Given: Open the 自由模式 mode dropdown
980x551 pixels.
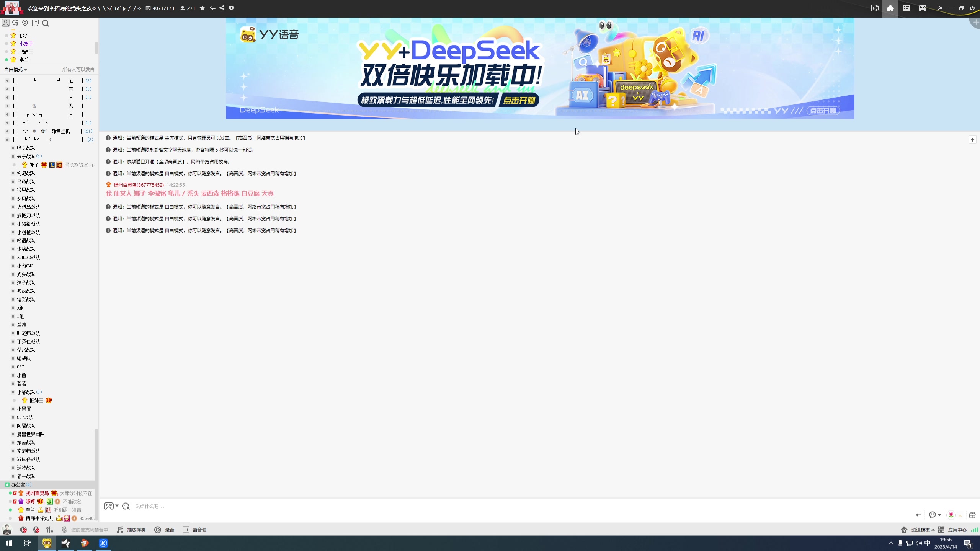Looking at the screenshot, I should (15, 69).
